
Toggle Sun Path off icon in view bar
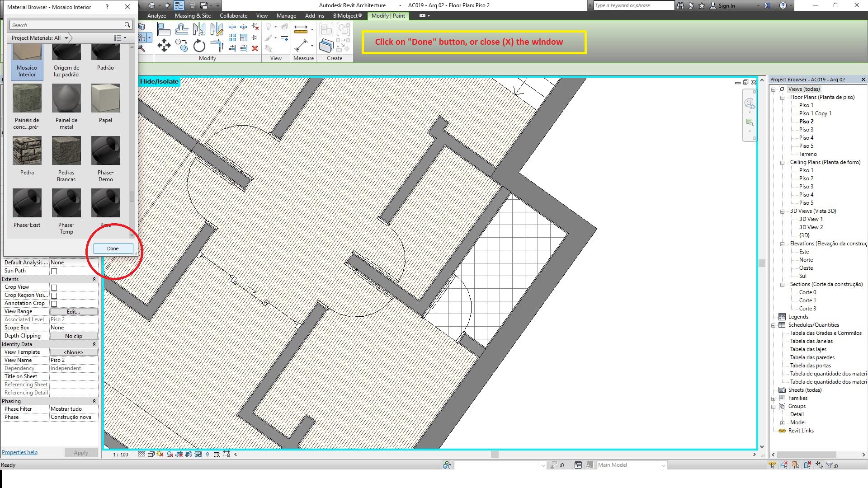point(160,454)
